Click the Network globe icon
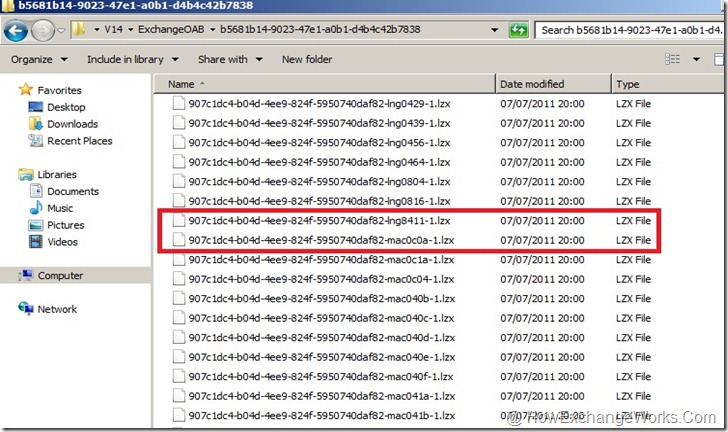Viewport: 728px width, 432px height. [x=26, y=308]
